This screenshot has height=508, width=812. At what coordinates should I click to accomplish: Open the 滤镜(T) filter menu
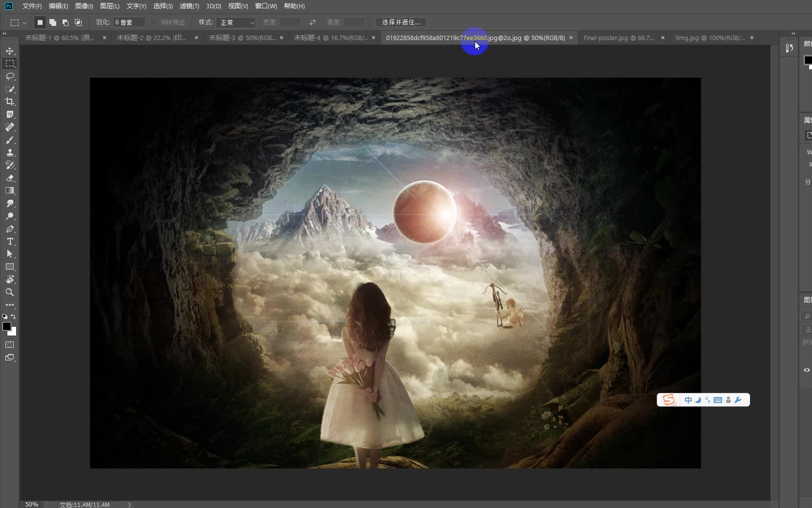[x=189, y=6]
